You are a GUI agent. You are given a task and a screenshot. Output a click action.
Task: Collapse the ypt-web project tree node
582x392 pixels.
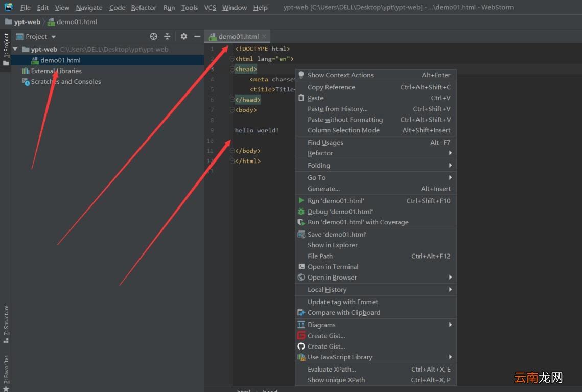pos(15,49)
